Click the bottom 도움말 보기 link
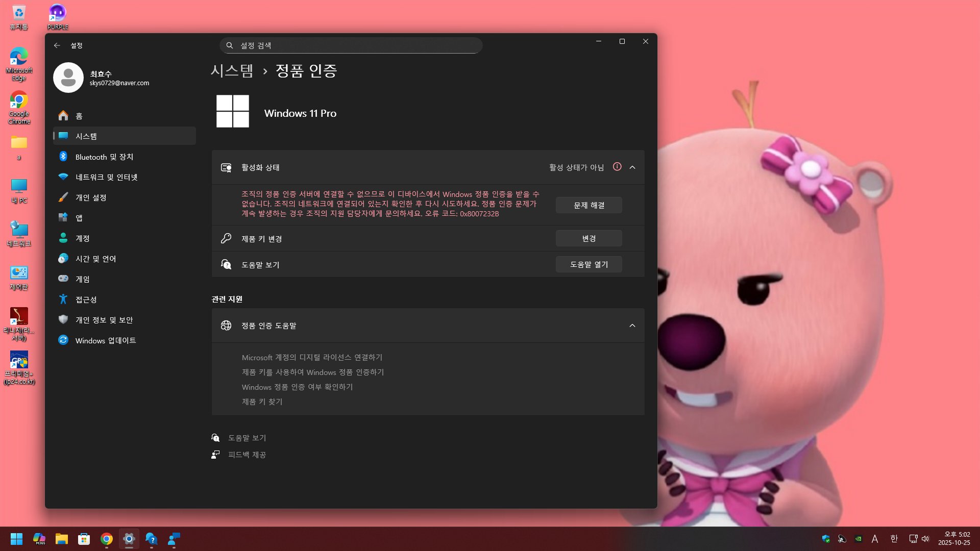This screenshot has height=551, width=980. click(247, 438)
